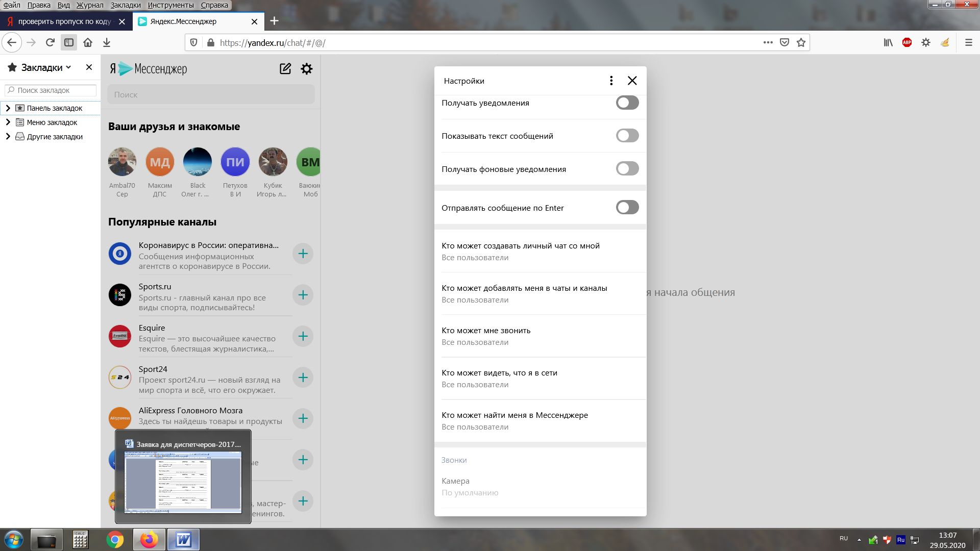Expand 'Другие закладки' folder
This screenshot has width=980, height=551.
(8, 137)
